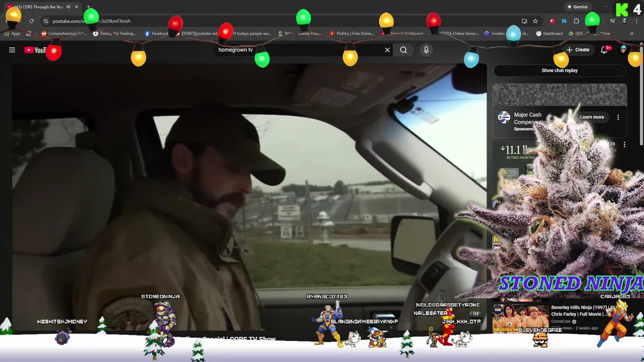Click the red circular extension icon
The image size is (644, 362).
tap(552, 21)
